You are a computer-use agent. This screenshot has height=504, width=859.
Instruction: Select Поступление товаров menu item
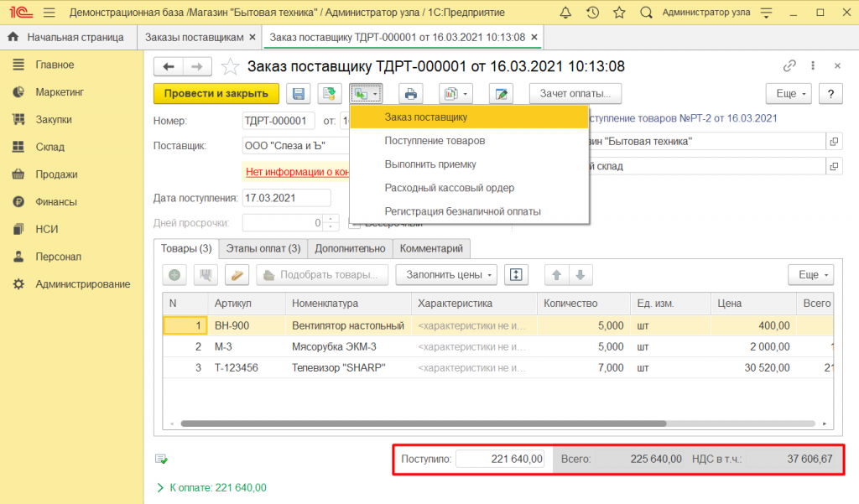tap(435, 141)
